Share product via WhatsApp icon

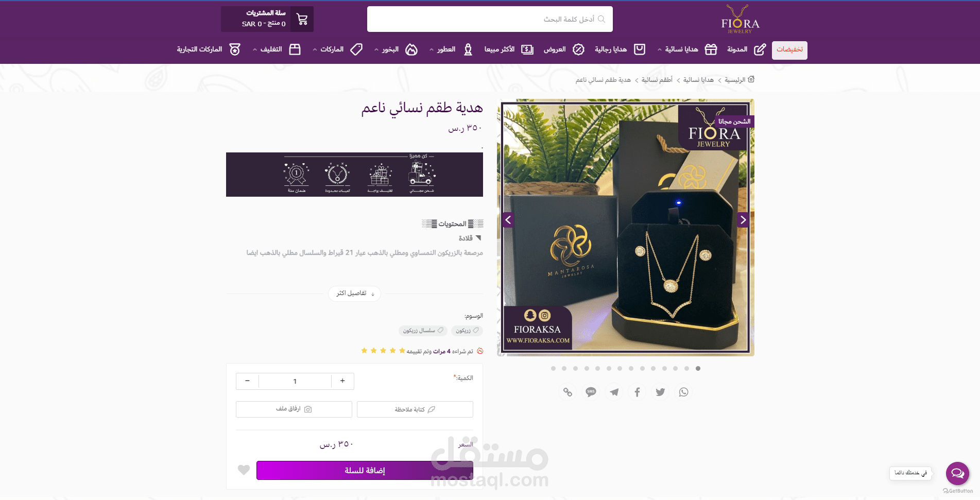[x=683, y=392]
